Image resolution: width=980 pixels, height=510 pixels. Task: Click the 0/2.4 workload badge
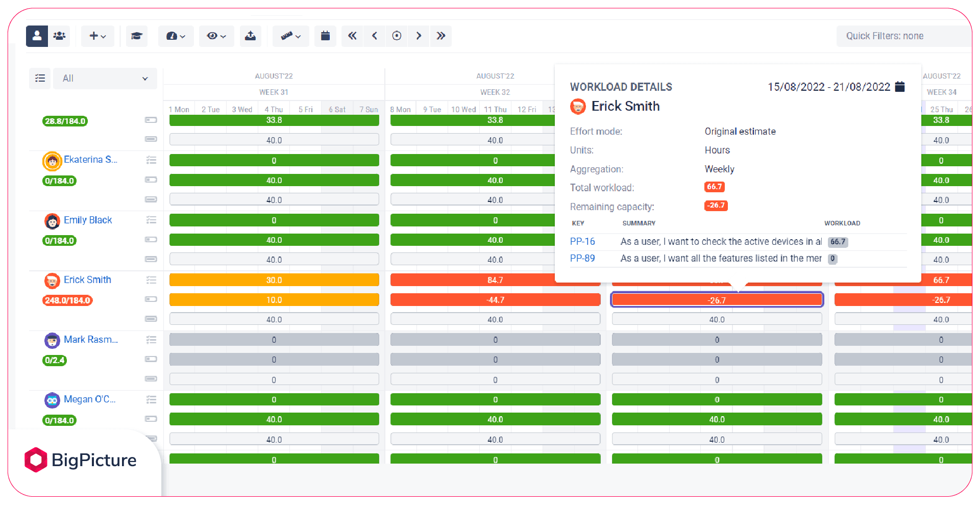(55, 360)
